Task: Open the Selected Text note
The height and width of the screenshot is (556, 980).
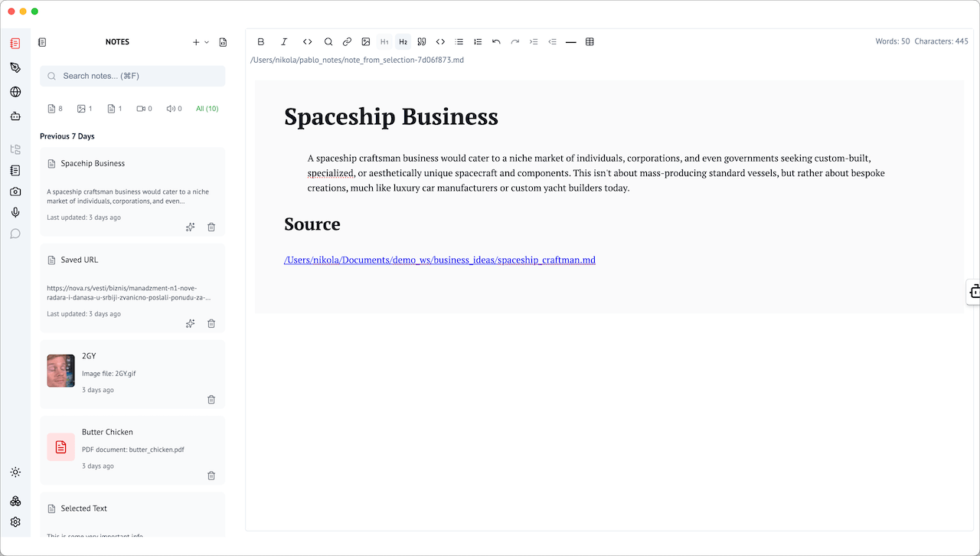Action: (x=132, y=515)
